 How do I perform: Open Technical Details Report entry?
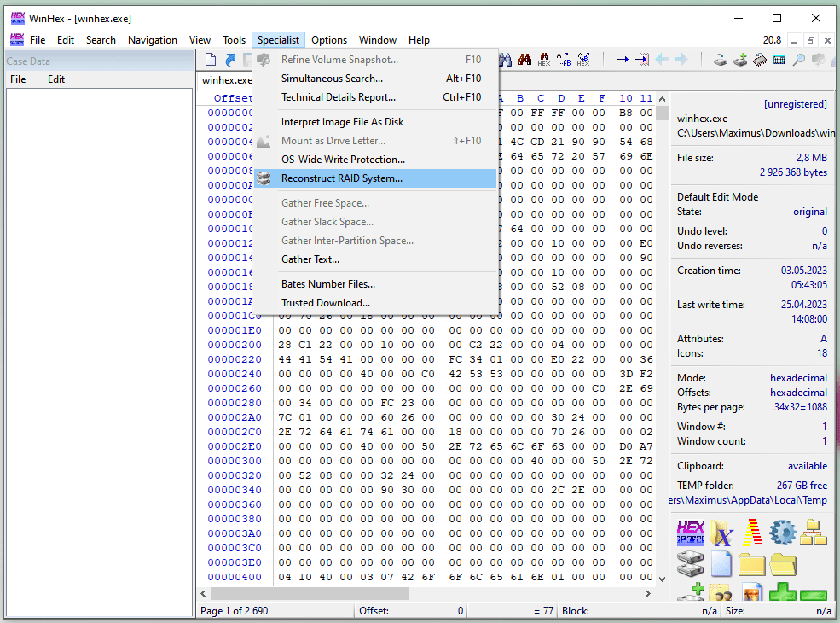click(338, 97)
